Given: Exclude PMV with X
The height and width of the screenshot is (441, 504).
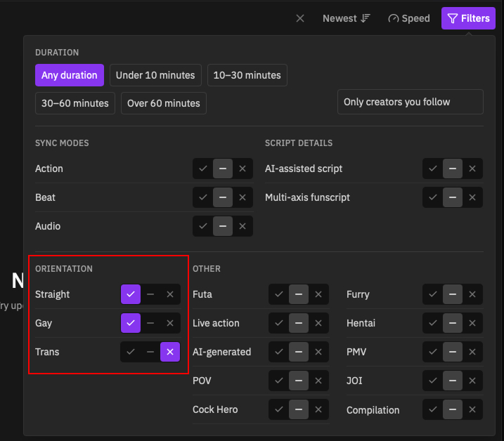Looking at the screenshot, I should (x=472, y=352).
